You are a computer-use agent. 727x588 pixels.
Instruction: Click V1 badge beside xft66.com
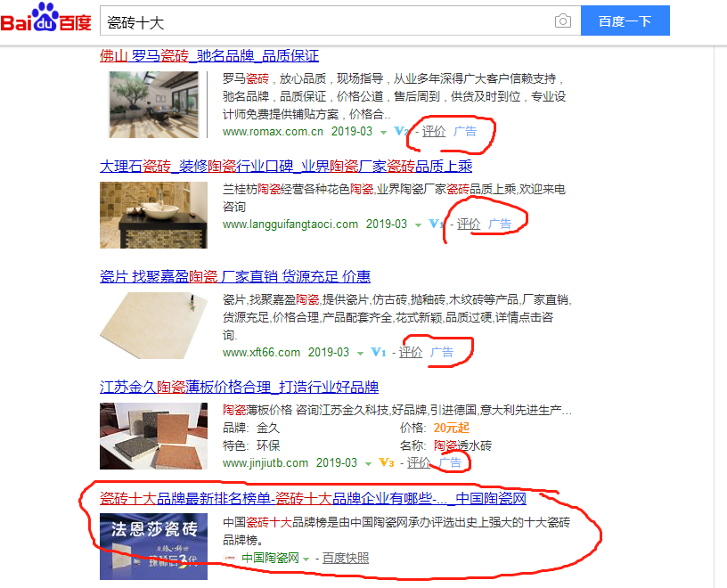tap(379, 353)
